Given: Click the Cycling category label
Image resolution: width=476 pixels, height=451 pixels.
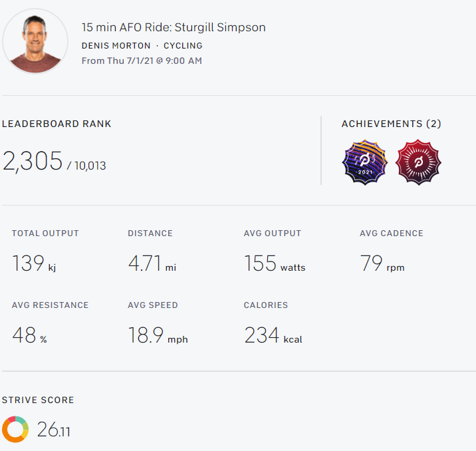Looking at the screenshot, I should [x=183, y=46].
